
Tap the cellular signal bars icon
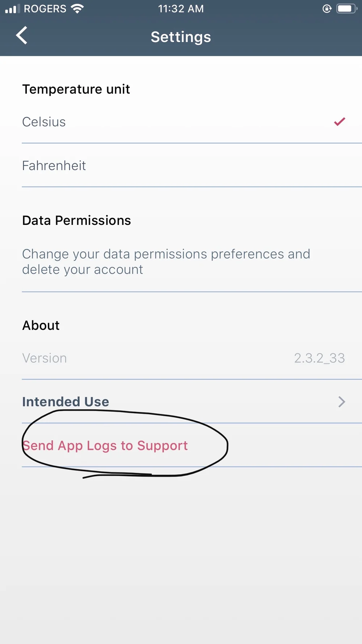12,9
